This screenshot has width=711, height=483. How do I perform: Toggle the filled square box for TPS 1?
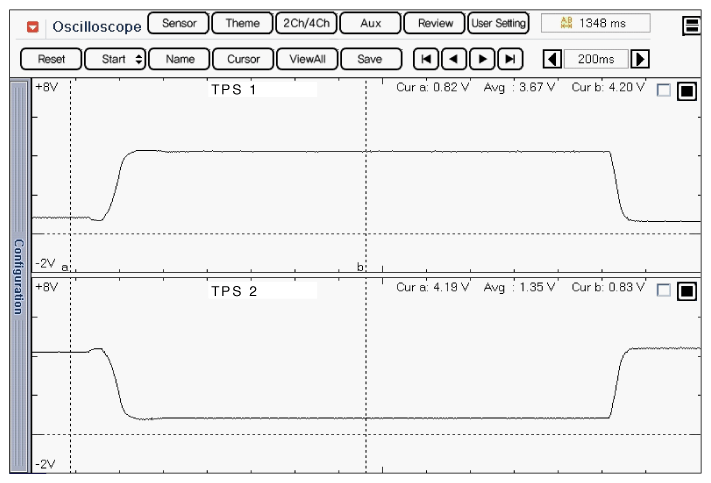coord(686,92)
